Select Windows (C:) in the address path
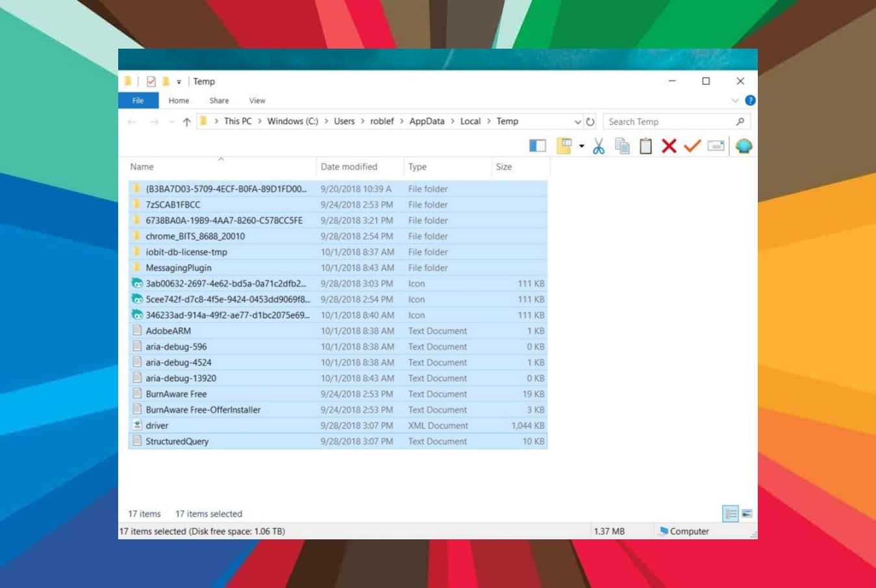 pos(293,121)
